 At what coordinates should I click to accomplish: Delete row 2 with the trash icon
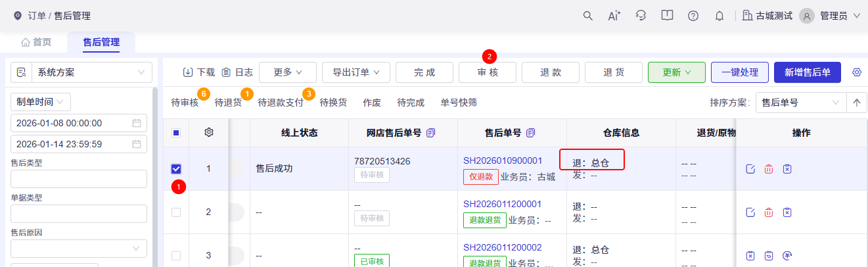click(769, 212)
